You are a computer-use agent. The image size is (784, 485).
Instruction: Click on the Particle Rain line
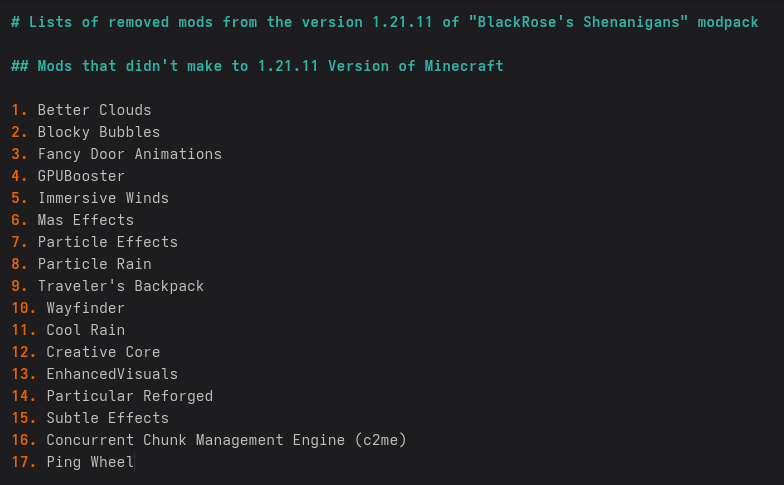coord(94,264)
